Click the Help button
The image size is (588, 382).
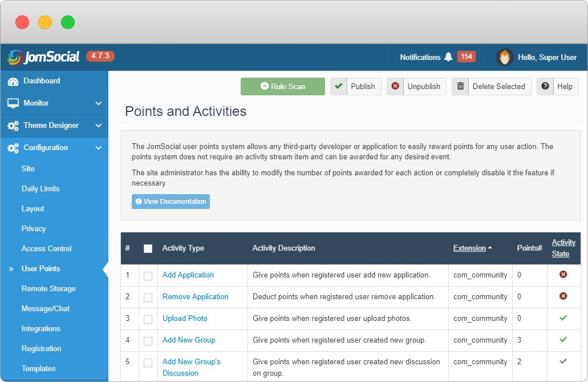[558, 86]
